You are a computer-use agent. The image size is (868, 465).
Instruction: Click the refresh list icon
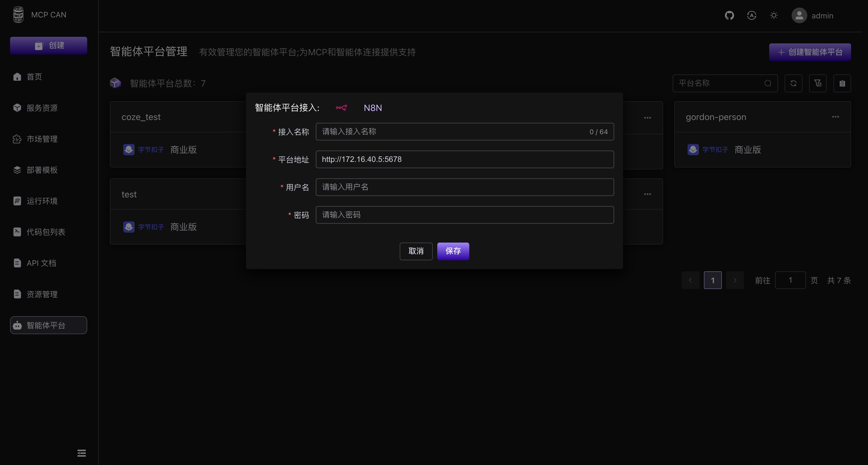click(793, 83)
